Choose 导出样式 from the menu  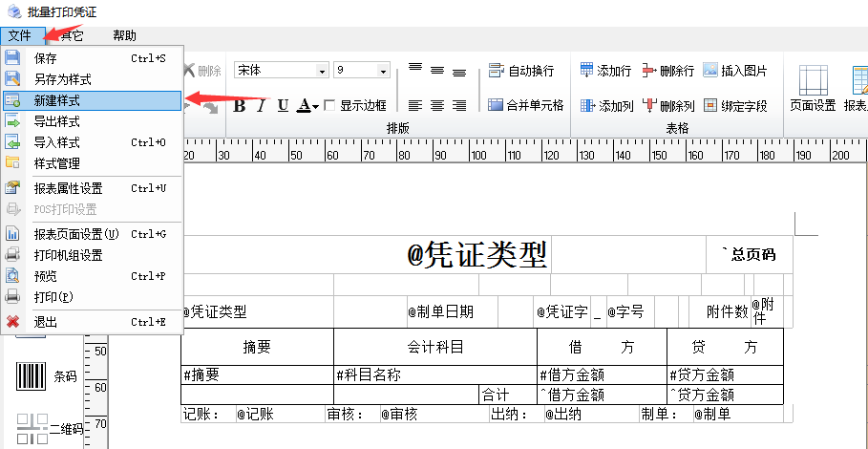[x=57, y=121]
